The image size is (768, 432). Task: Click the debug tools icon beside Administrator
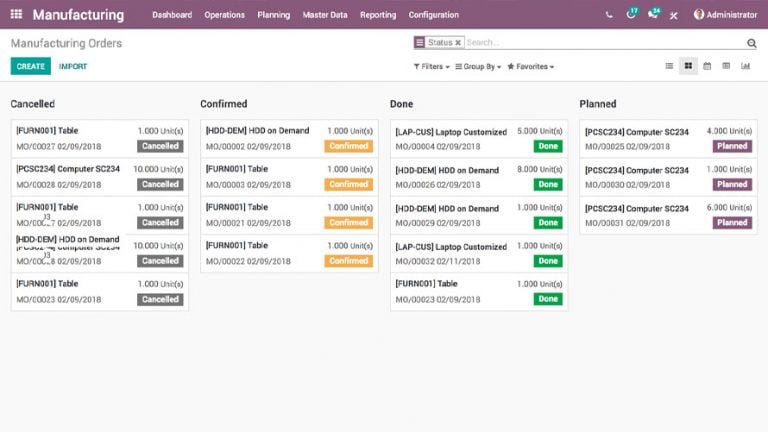click(674, 16)
